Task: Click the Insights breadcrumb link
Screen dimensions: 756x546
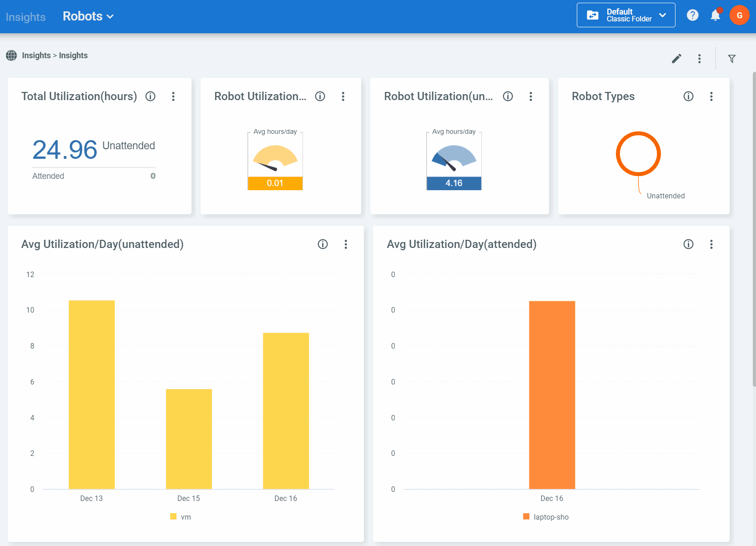Action: [36, 56]
